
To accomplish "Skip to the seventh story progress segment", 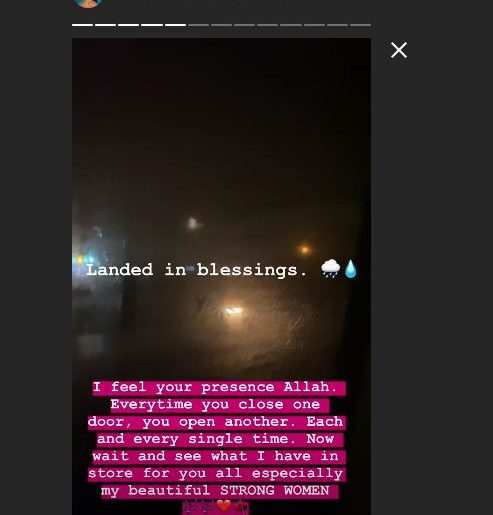I will (x=221, y=25).
